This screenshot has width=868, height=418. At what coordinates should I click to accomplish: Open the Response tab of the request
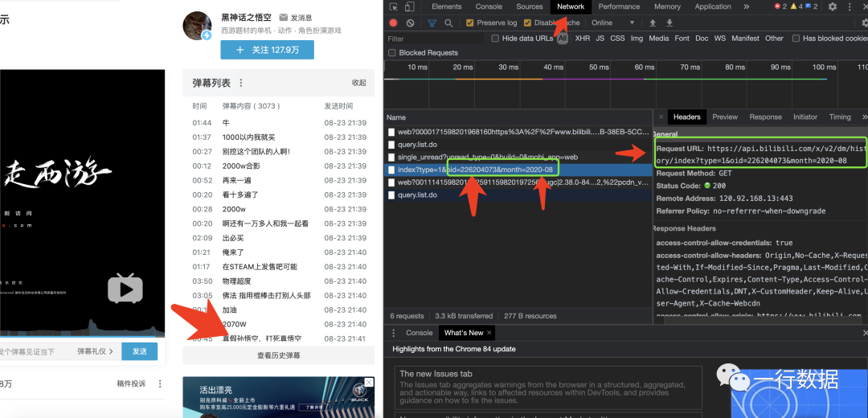point(766,117)
